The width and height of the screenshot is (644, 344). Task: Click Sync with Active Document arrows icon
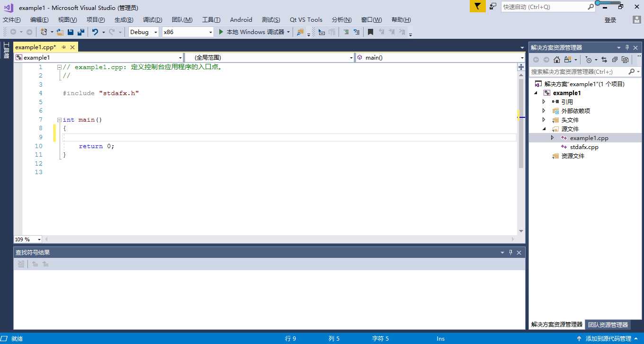pos(604,60)
